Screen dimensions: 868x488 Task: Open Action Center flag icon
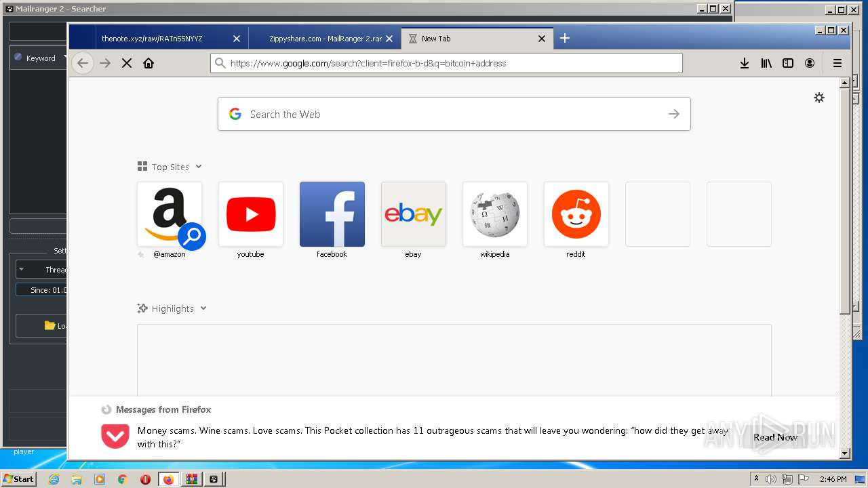pos(802,479)
